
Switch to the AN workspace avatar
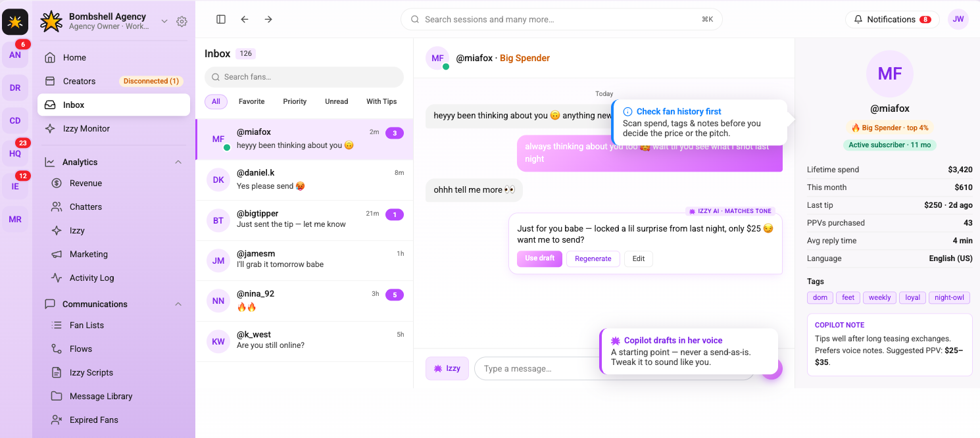[x=15, y=55]
